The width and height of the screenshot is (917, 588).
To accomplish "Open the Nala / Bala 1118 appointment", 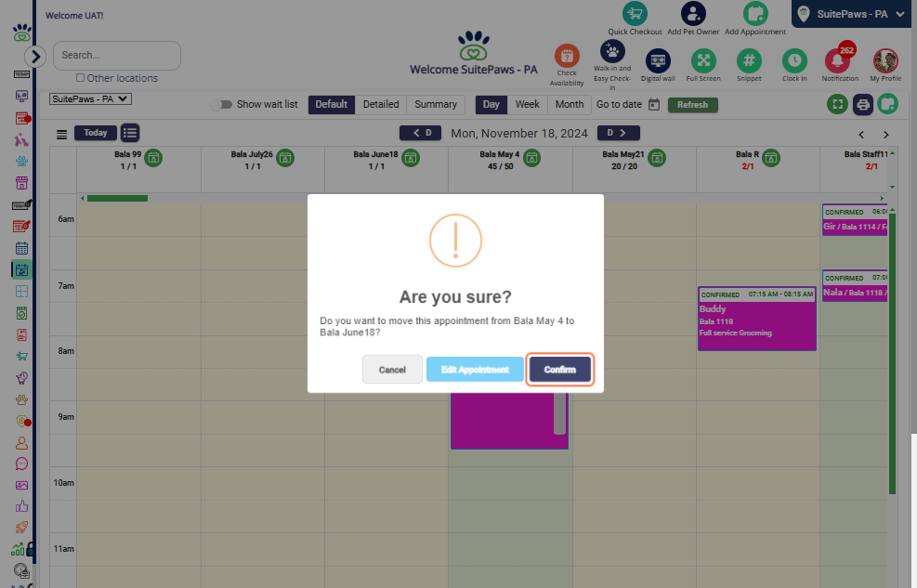I will 855,286.
